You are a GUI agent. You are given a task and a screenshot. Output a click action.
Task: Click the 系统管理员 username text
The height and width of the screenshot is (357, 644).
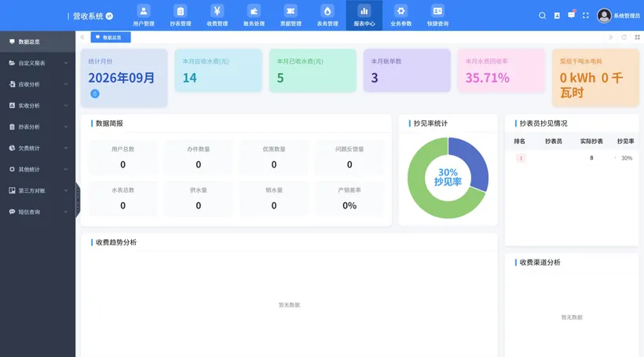[x=627, y=16]
